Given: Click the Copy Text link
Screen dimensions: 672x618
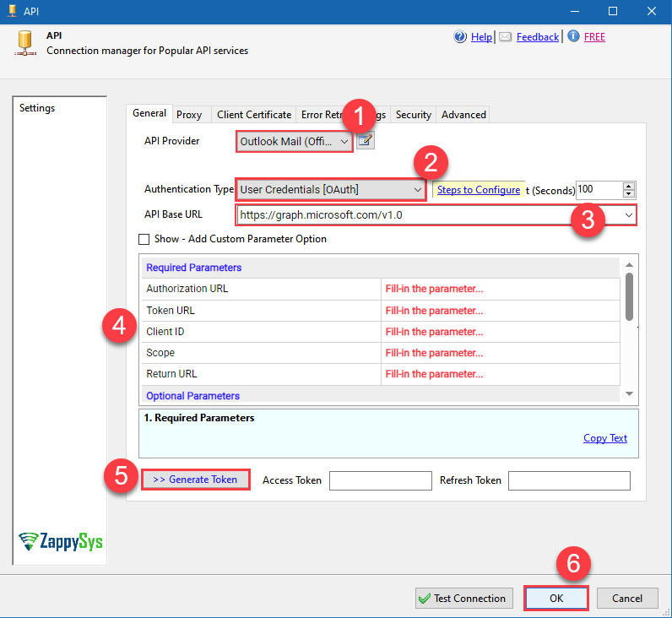Looking at the screenshot, I should [605, 438].
